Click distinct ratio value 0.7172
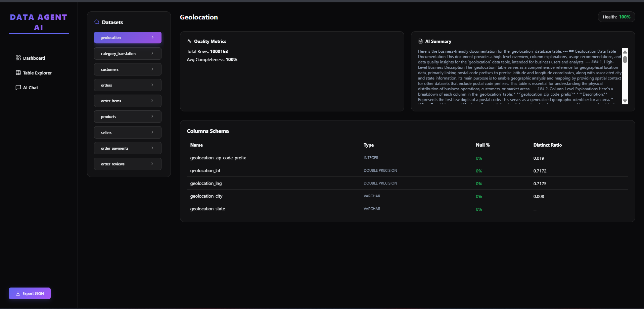 tap(540, 171)
